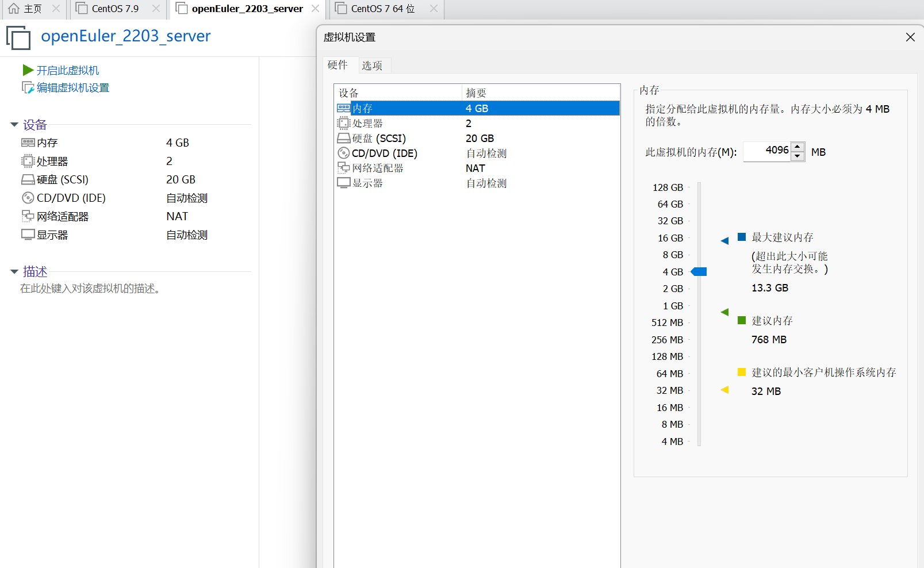This screenshot has width=924, height=568.
Task: Open the 硬件 tab in settings
Action: [338, 65]
